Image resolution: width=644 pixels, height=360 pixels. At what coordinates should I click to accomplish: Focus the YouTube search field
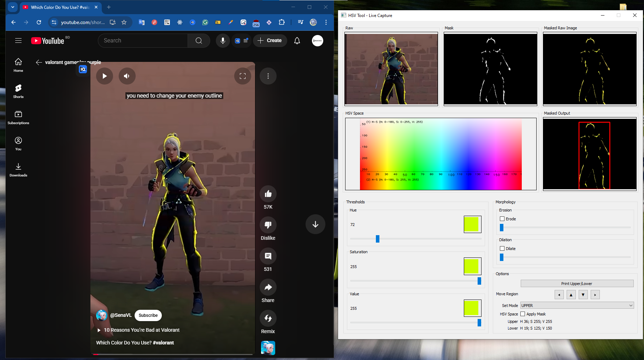point(143,41)
